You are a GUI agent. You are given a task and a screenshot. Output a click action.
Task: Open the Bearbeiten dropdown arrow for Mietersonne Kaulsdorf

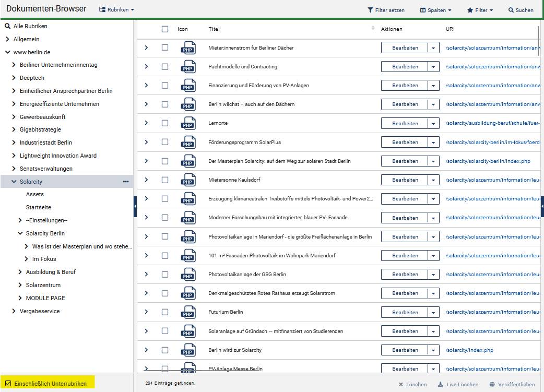coord(433,180)
